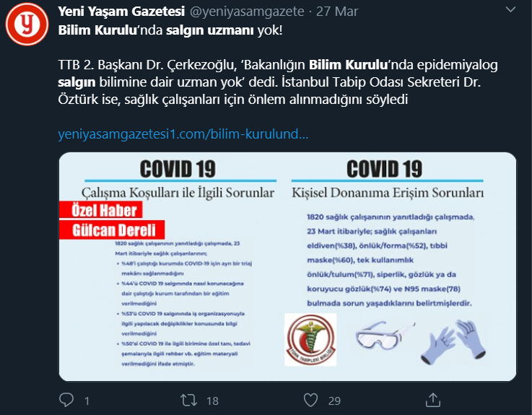532x415 pixels.
Task: Open the COVID 19 infographic image
Action: pos(287,267)
